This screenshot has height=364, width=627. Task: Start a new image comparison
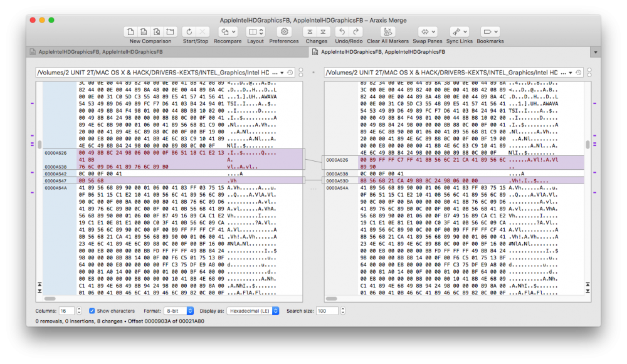click(x=157, y=31)
